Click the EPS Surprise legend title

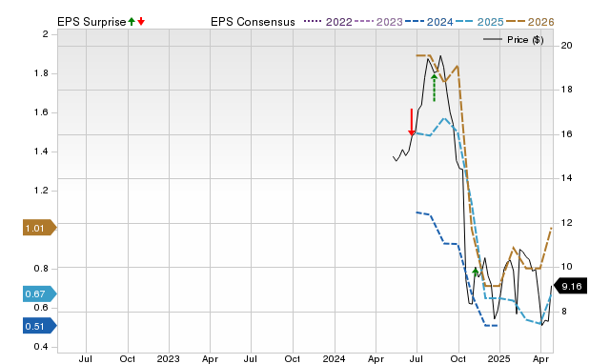point(91,22)
